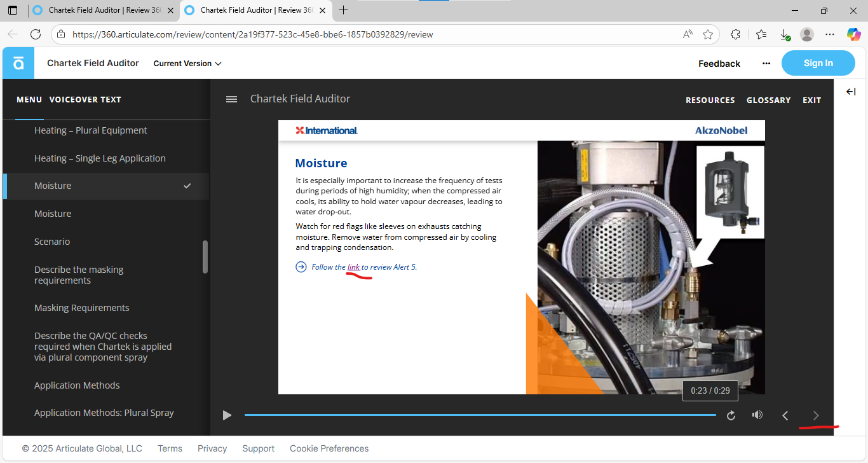Switch to the Voiceover Text tab
The height and width of the screenshot is (463, 868).
point(85,100)
